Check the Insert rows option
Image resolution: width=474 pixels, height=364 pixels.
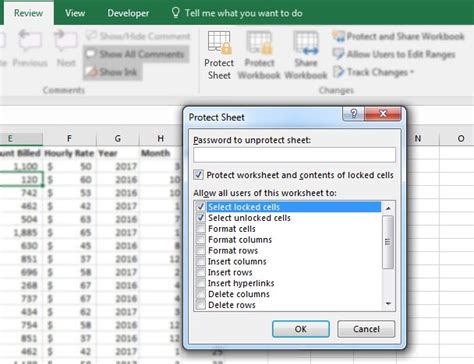pos(201,272)
